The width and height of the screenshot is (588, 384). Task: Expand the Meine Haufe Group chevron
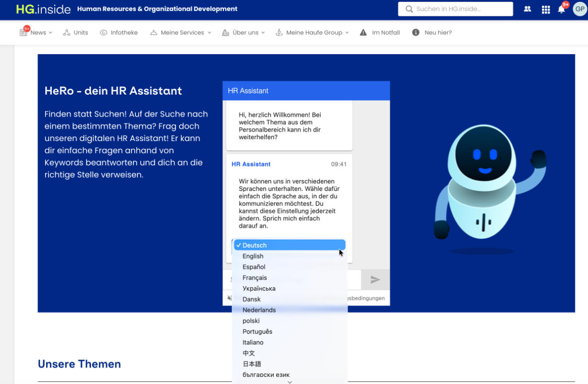[x=347, y=33]
